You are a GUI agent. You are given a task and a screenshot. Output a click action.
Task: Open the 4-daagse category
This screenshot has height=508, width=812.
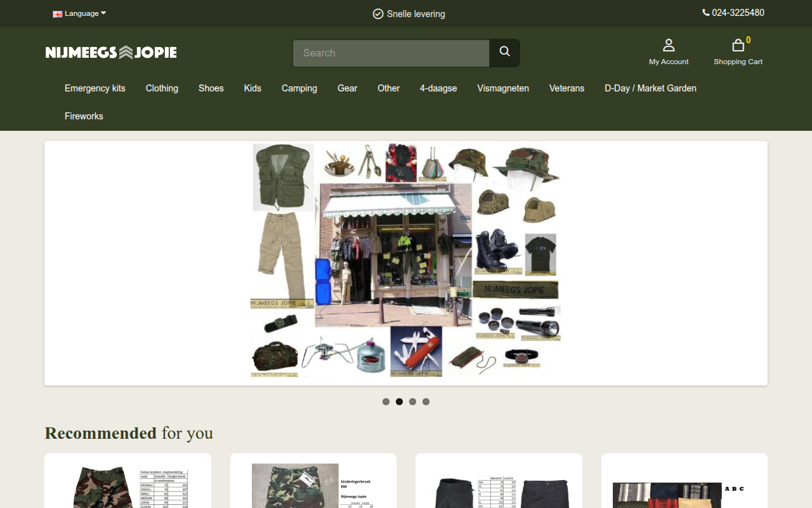coord(438,88)
